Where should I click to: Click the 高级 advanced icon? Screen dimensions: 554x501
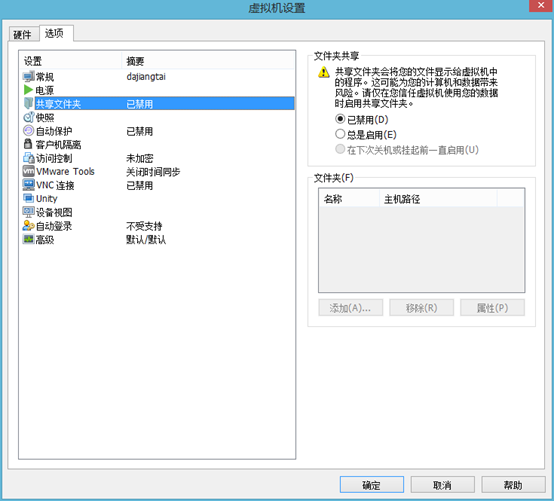point(28,239)
